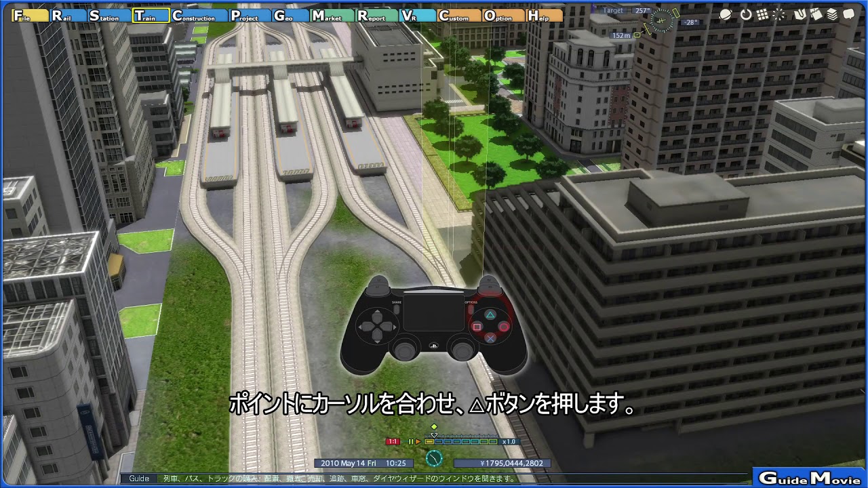This screenshot has width=868, height=488.
Task: Click the magnet icon in top toolbar
Action: tap(800, 14)
